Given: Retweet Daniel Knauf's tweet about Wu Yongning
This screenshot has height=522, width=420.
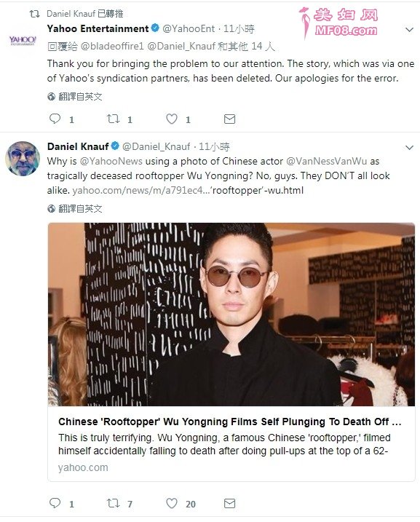Looking at the screenshot, I should [113, 503].
